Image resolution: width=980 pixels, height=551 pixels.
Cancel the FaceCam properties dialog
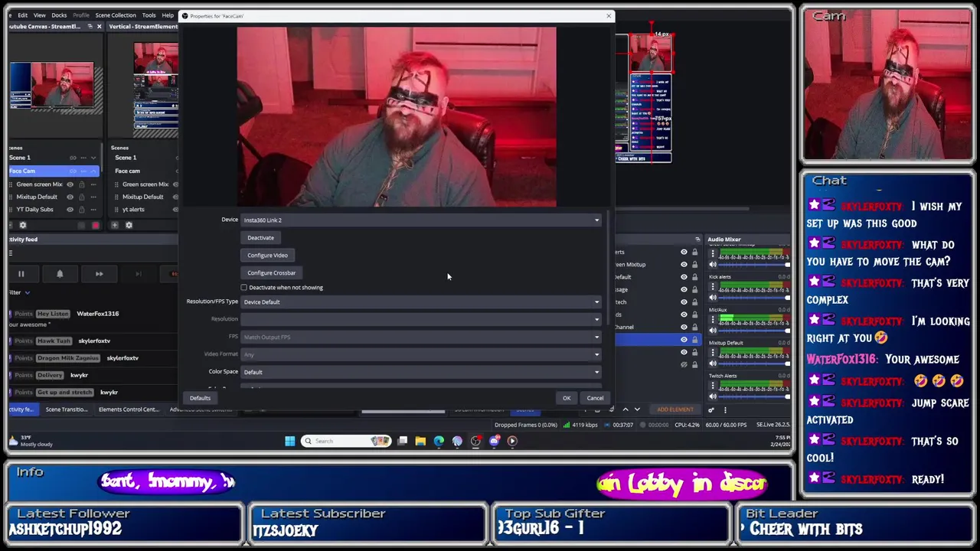tap(595, 398)
